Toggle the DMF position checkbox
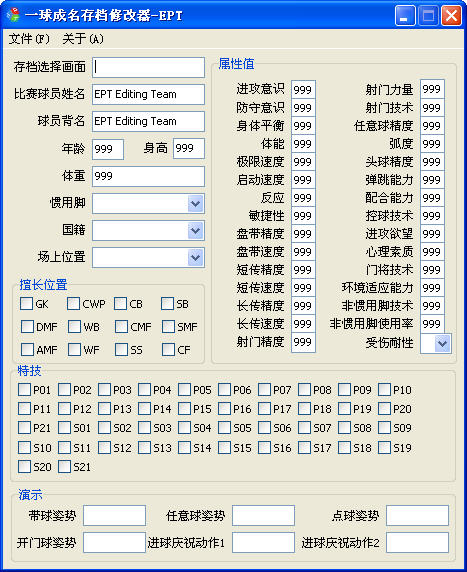Image resolution: width=467 pixels, height=572 pixels. pos(27,326)
